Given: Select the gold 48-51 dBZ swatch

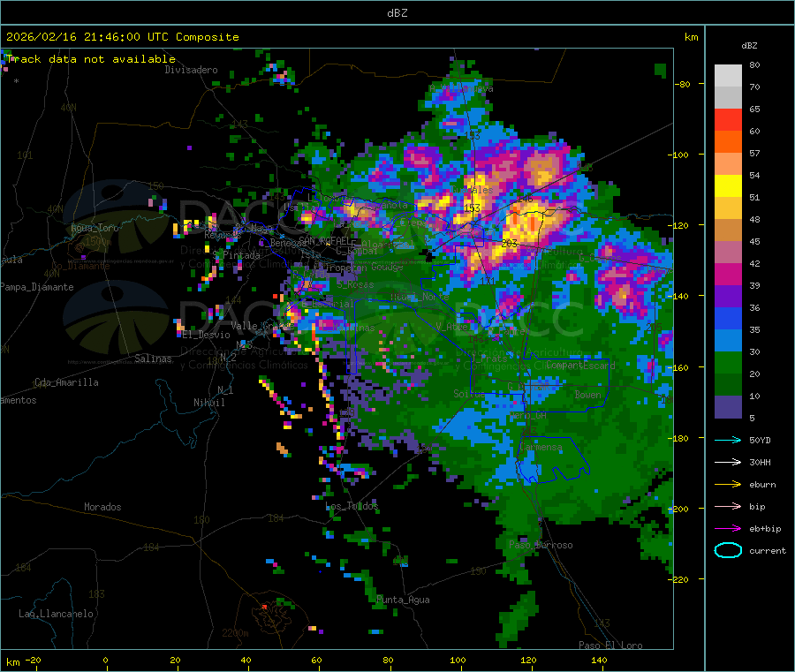Looking at the screenshot, I should point(728,208).
